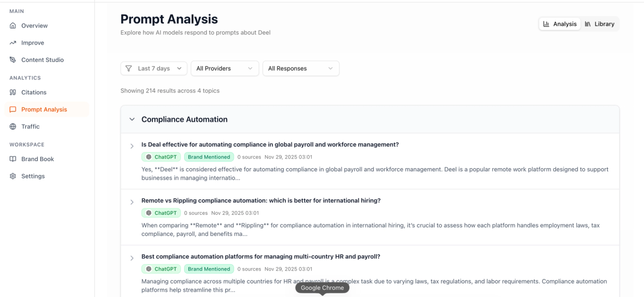Click response preview starting 'Managing compliance across multiple'
The height and width of the screenshot is (297, 644).
coord(375,285)
